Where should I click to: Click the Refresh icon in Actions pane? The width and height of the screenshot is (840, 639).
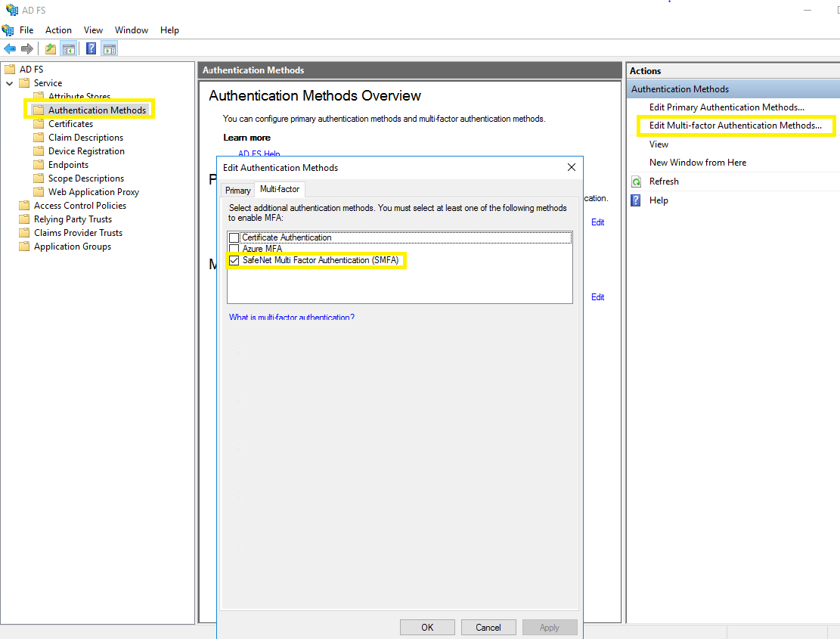coord(637,181)
